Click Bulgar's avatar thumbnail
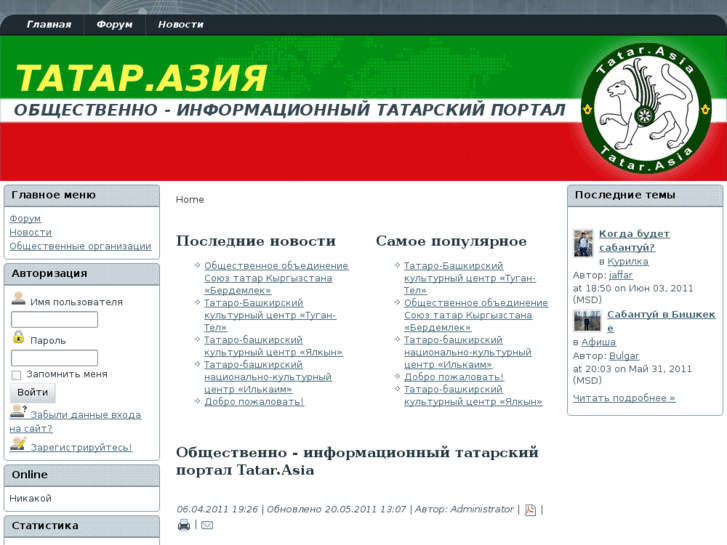This screenshot has height=545, width=727. [x=587, y=321]
